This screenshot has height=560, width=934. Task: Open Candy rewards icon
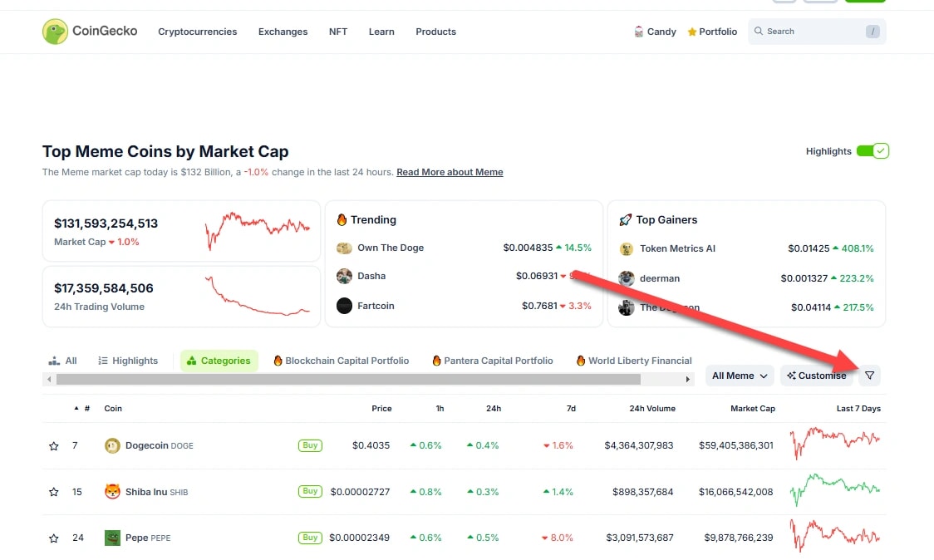639,32
